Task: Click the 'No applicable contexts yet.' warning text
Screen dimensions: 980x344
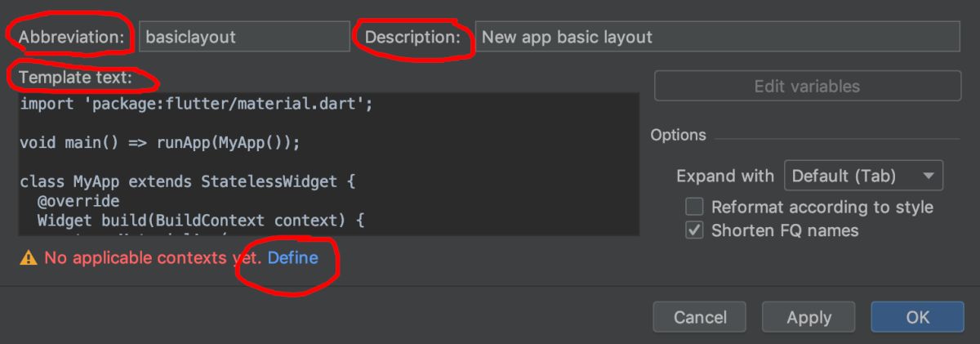Action: [154, 258]
